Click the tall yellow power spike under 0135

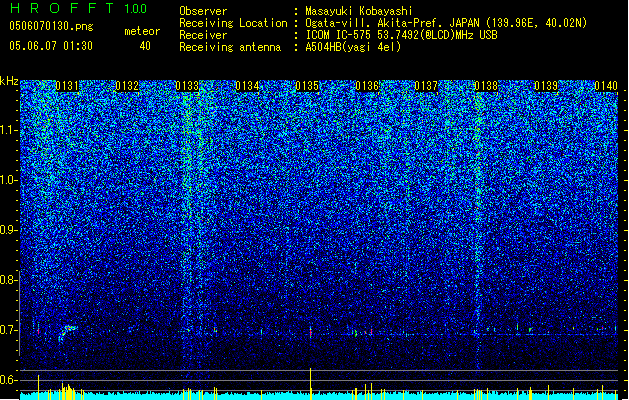[x=310, y=382]
